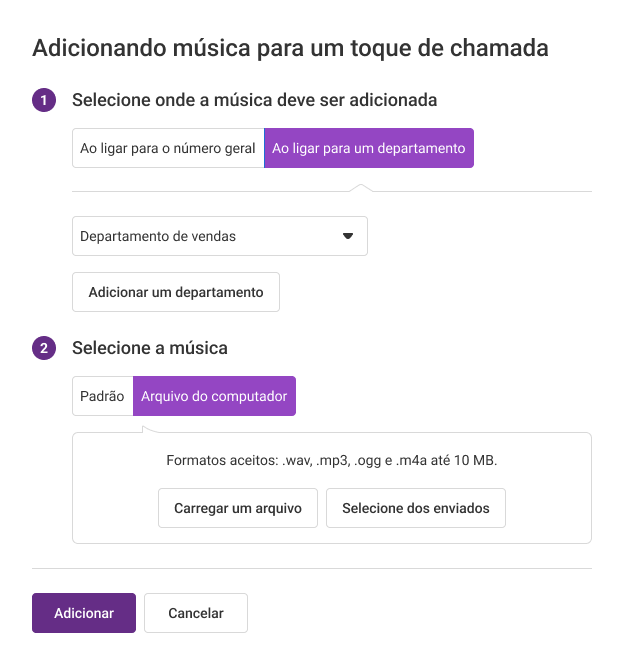This screenshot has height=665, width=624.
Task: Select 'Ao ligar para um departamento' option
Action: [x=369, y=148]
